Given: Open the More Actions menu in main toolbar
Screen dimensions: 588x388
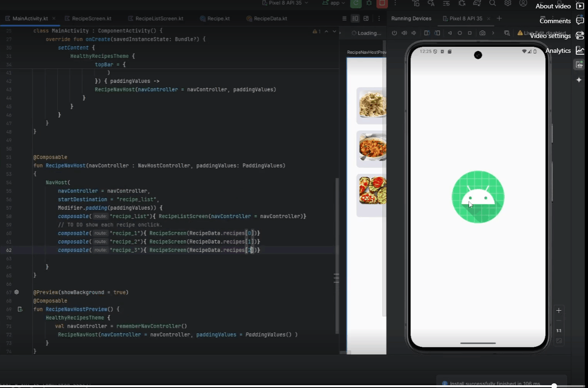Looking at the screenshot, I should [395, 3].
